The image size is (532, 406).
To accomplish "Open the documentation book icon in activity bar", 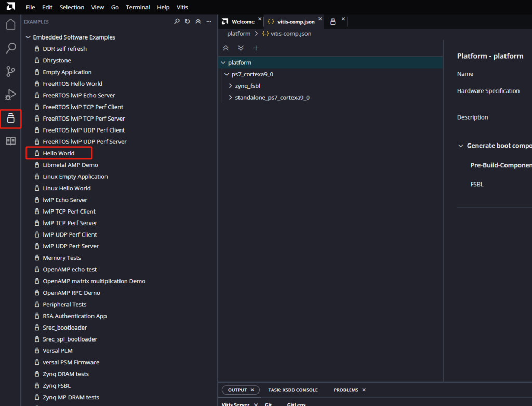I will 11,141.
